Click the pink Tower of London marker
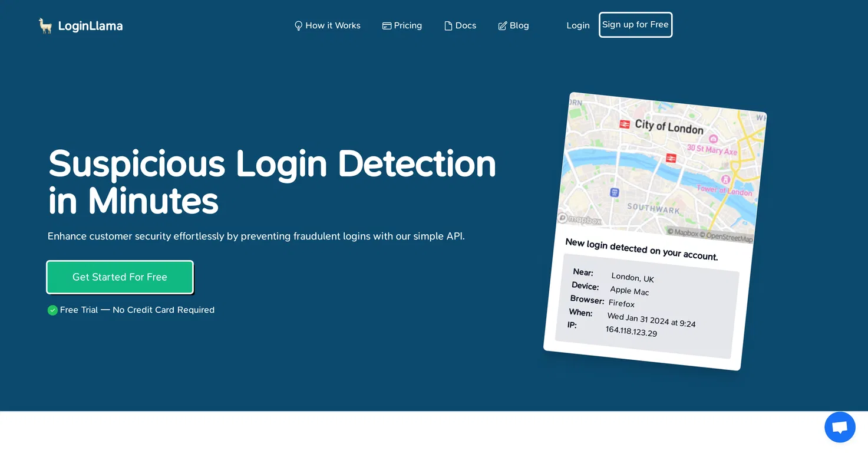Screen dimensions: 868x453 726,179
